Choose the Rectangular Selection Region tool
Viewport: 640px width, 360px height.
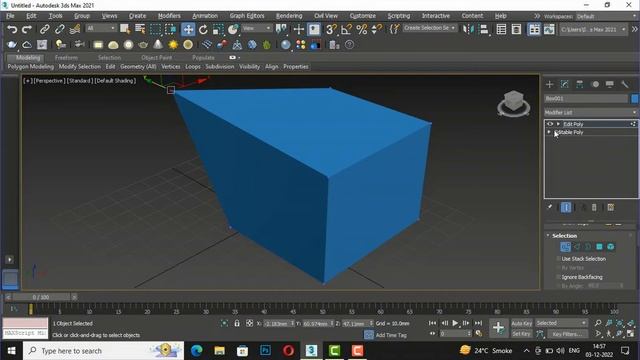[155, 29]
